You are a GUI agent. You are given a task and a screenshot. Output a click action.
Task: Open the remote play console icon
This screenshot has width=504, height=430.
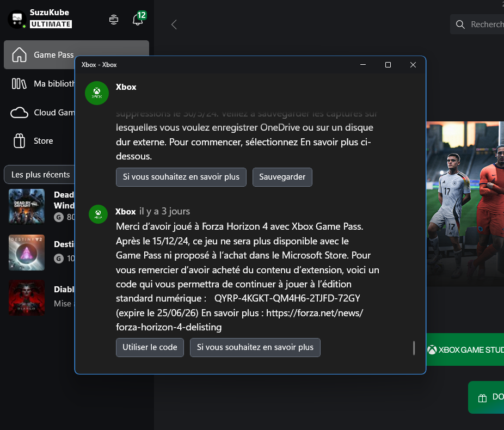click(x=114, y=19)
